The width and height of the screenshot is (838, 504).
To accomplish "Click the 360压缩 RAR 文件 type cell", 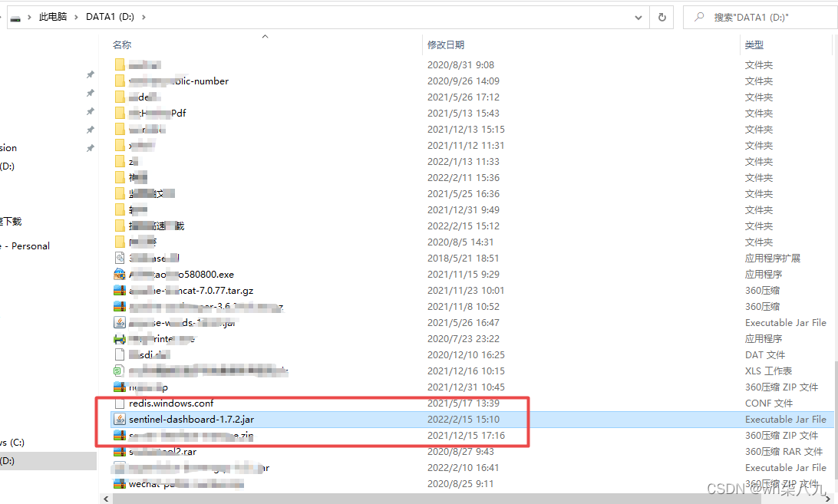I will [784, 452].
